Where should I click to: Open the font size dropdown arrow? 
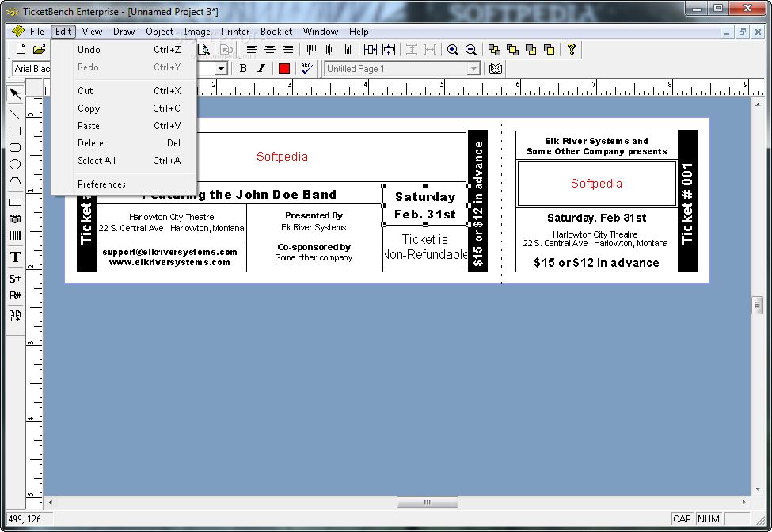(221, 68)
